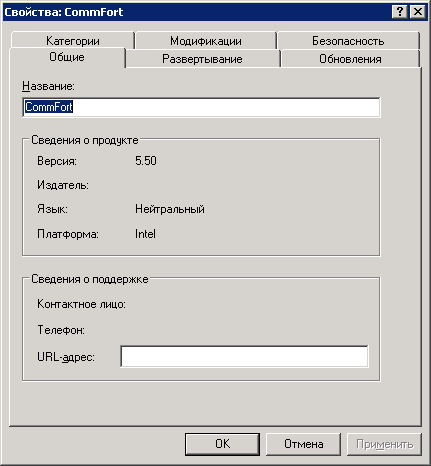Click the Название label
The width and height of the screenshot is (431, 466).
[49, 86]
